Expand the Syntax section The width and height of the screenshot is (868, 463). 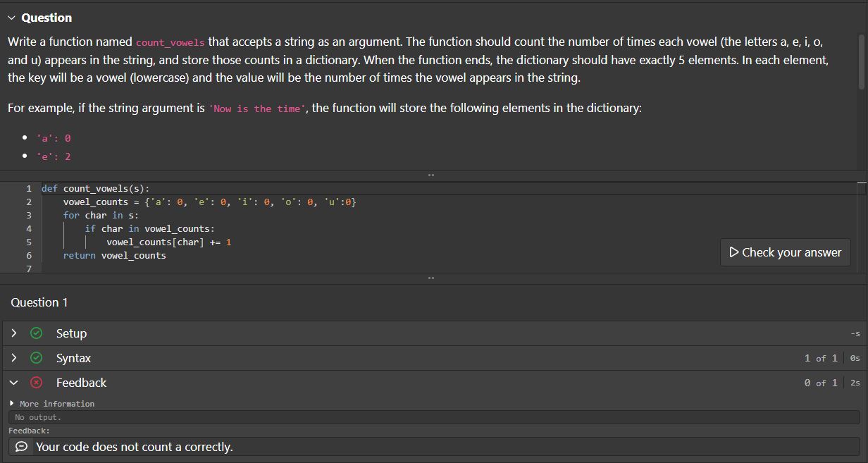coord(13,358)
